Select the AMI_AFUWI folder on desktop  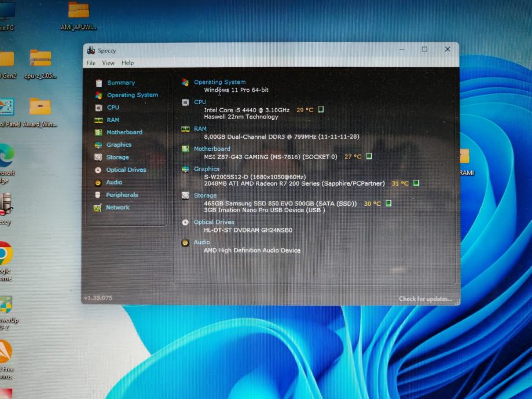pos(79,16)
